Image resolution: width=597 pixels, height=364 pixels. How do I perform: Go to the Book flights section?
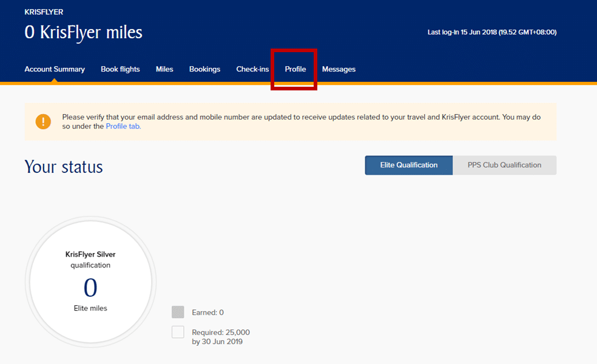click(x=120, y=69)
